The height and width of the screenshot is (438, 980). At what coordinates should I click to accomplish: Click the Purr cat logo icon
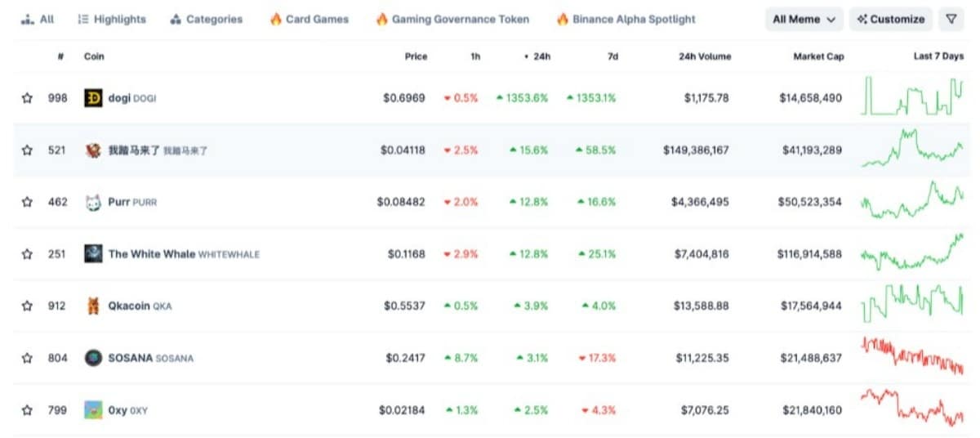94,202
